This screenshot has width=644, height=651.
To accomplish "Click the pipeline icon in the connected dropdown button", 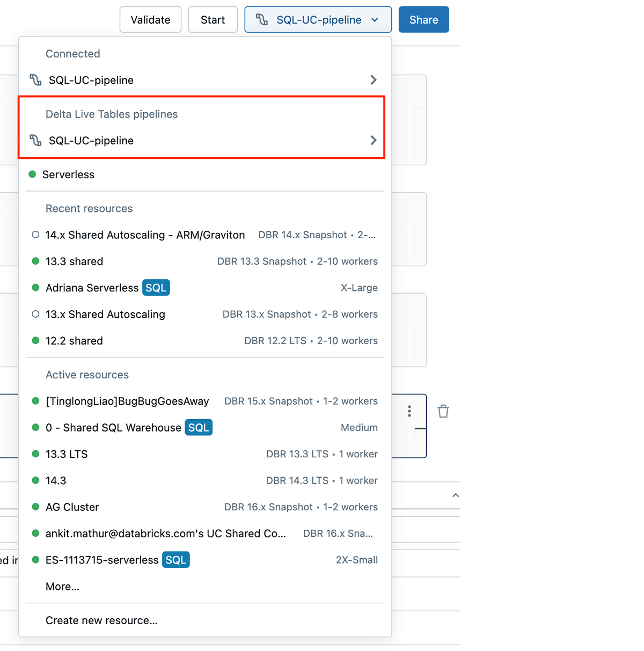I will pyautogui.click(x=262, y=20).
